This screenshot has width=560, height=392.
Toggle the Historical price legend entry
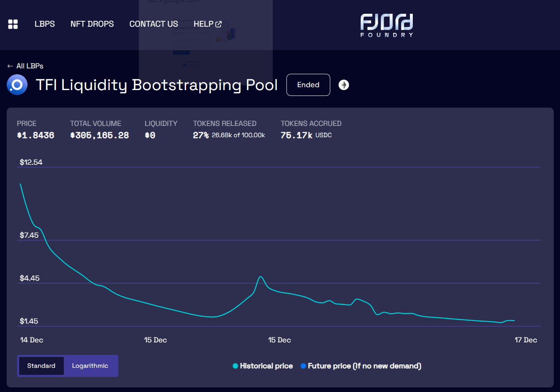click(x=263, y=366)
